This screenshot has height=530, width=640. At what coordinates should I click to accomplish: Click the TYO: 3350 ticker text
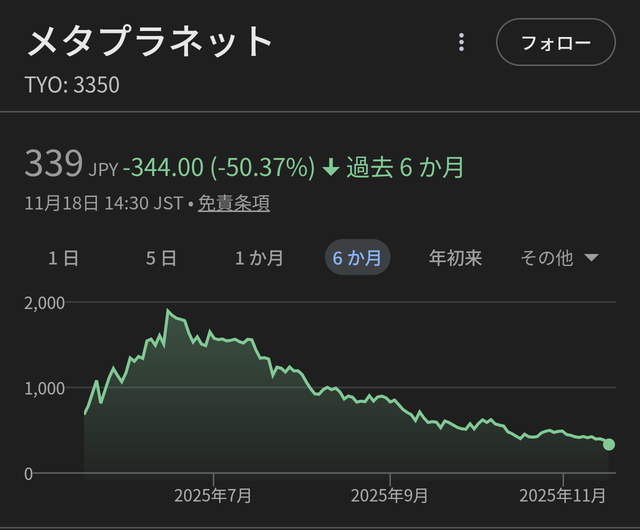tap(72, 85)
